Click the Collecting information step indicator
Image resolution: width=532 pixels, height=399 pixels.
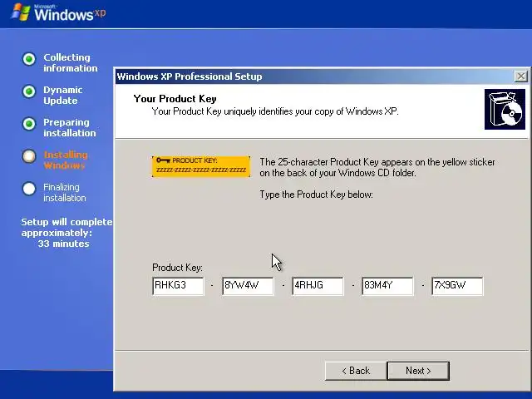tap(29, 59)
